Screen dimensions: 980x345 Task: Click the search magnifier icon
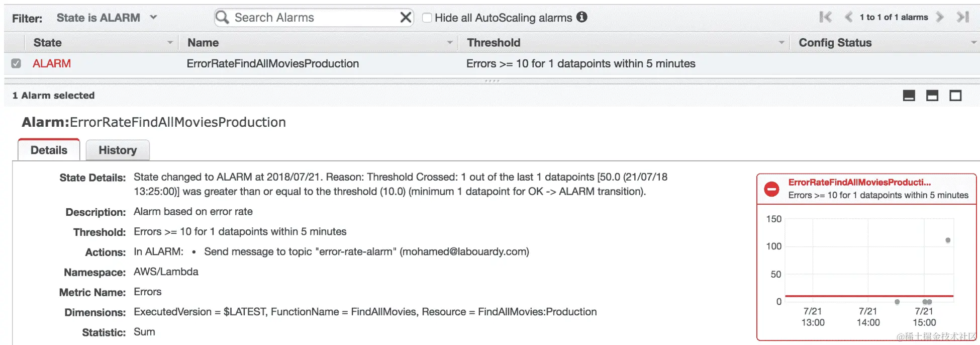coord(222,18)
